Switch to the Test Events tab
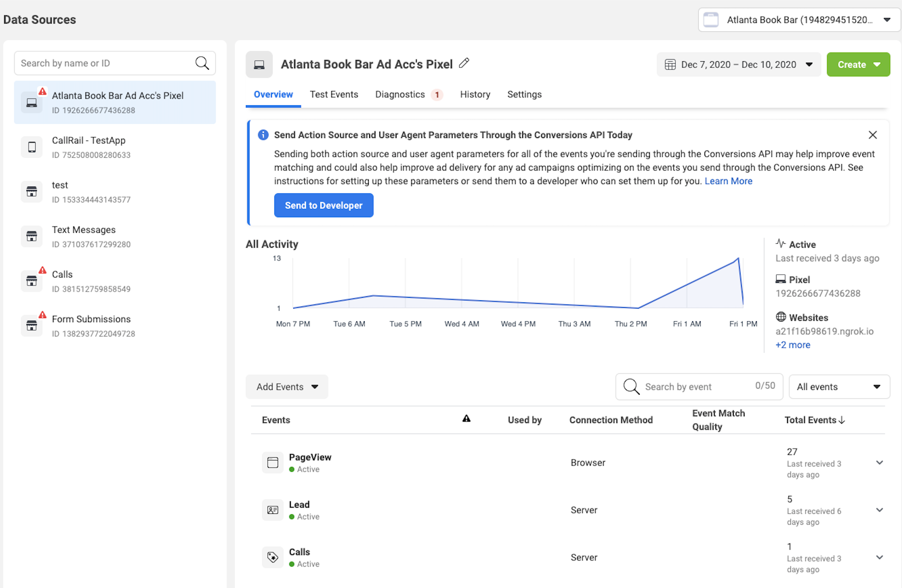This screenshot has height=588, width=902. [x=334, y=94]
